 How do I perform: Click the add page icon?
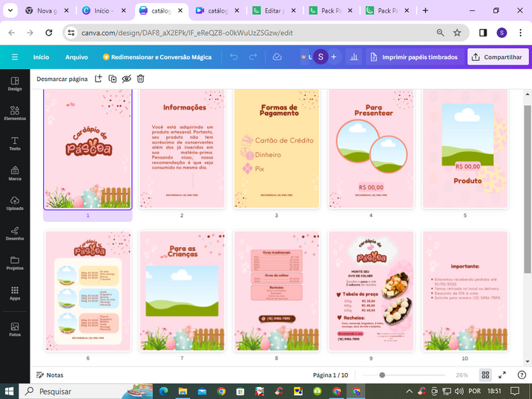pyautogui.click(x=98, y=79)
